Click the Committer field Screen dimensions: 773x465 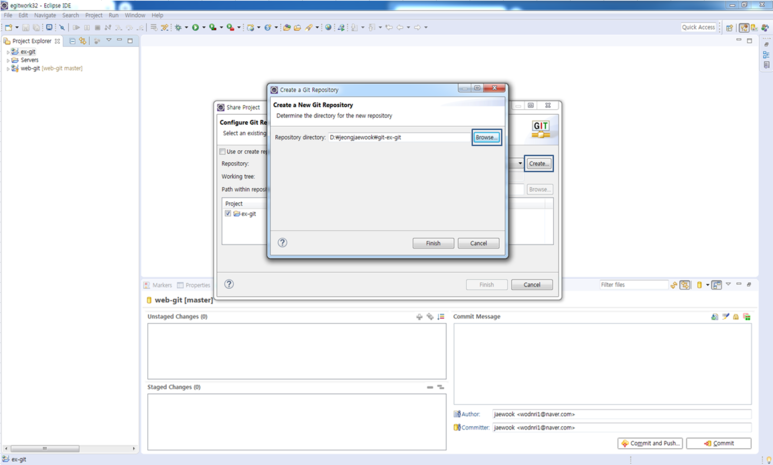pos(622,428)
